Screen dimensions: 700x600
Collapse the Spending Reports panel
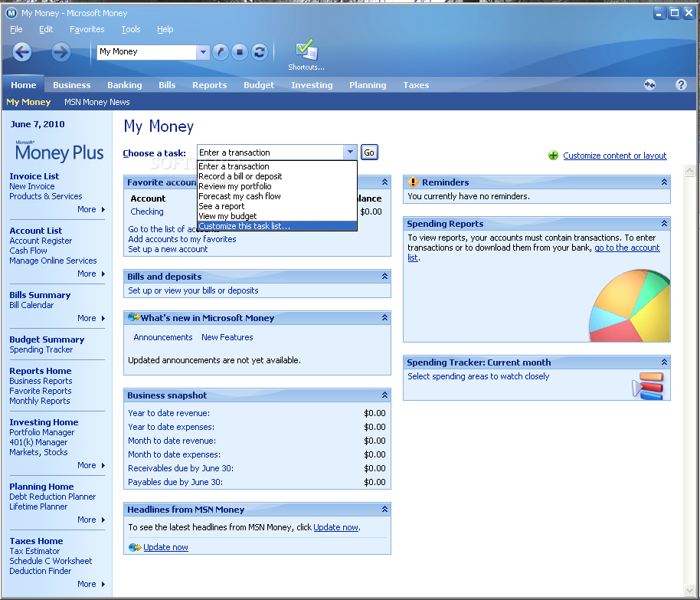[x=664, y=223]
